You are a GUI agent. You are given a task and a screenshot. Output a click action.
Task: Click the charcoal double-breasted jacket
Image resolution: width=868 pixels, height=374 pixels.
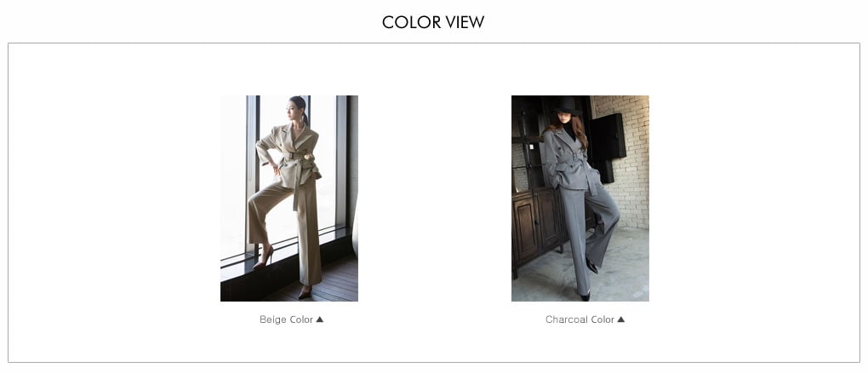coord(568,161)
